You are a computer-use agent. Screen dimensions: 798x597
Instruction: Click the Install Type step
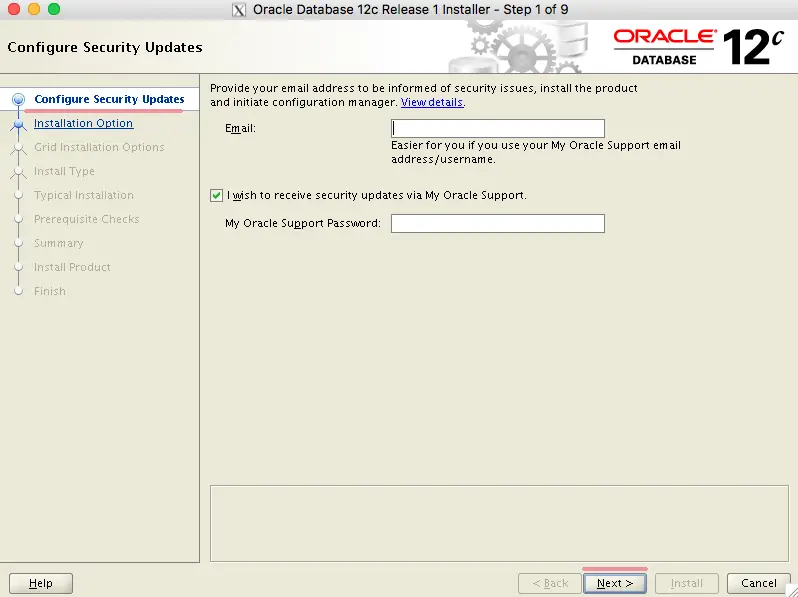point(64,171)
